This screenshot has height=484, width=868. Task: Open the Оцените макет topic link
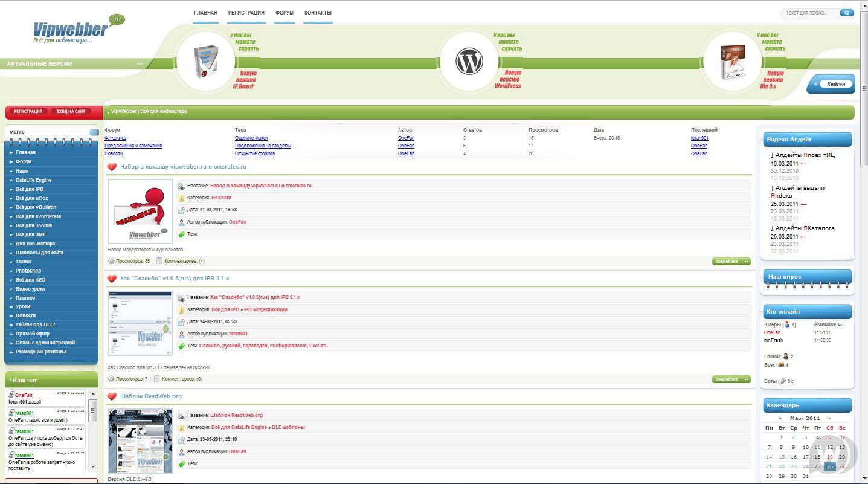tap(251, 138)
